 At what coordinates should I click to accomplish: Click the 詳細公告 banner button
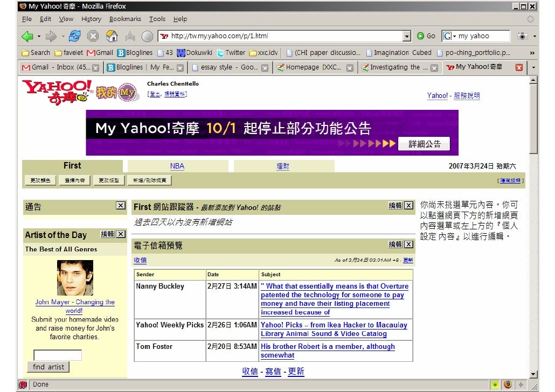(424, 144)
